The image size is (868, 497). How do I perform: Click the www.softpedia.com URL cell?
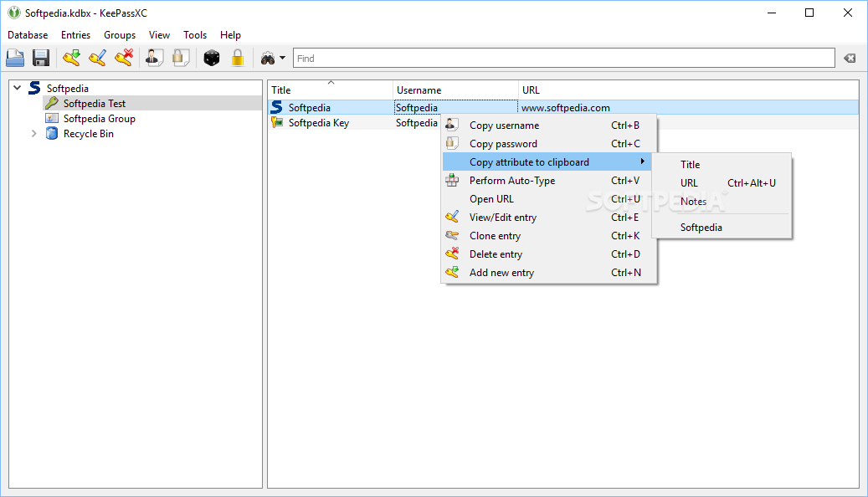pyautogui.click(x=566, y=107)
